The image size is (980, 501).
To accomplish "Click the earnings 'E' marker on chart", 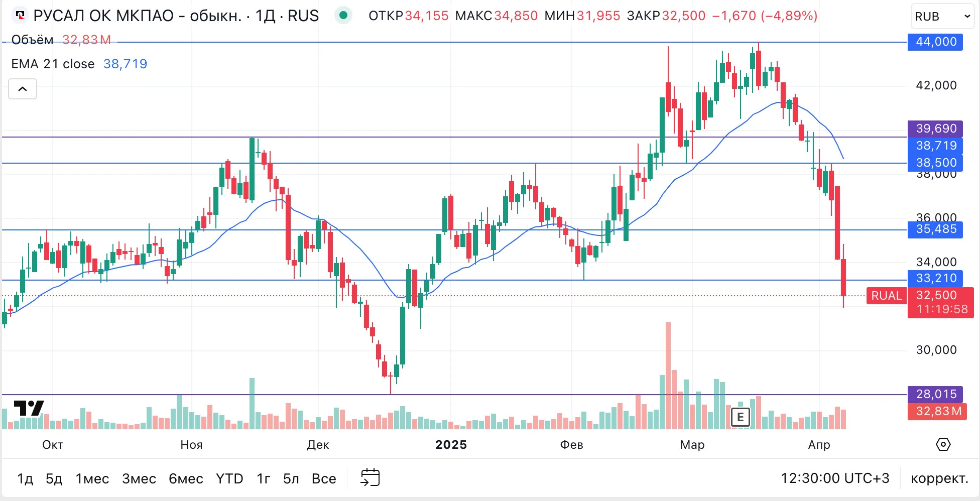I will [741, 417].
